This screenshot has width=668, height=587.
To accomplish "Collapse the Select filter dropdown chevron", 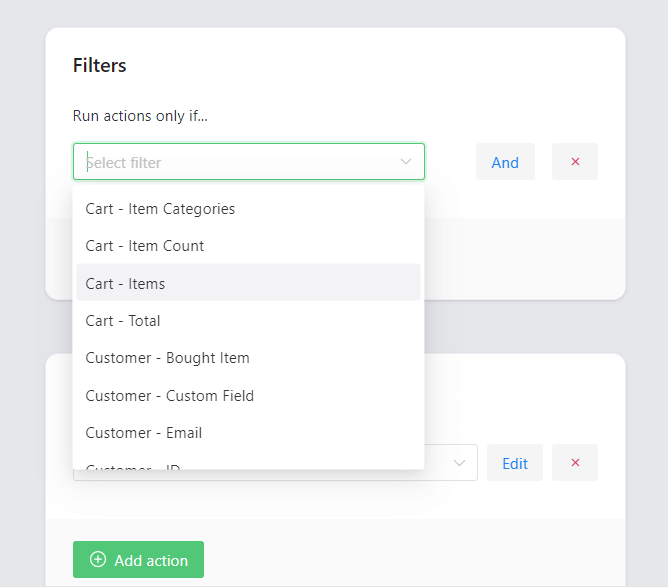I will click(x=406, y=162).
